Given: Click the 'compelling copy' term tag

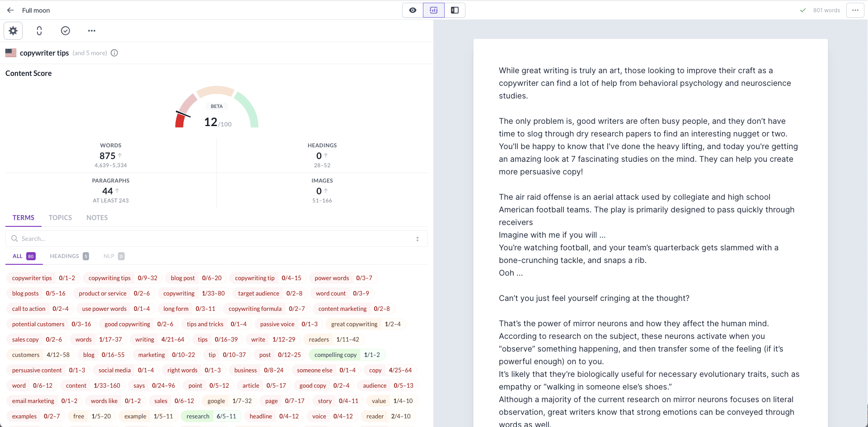Looking at the screenshot, I should (x=335, y=355).
